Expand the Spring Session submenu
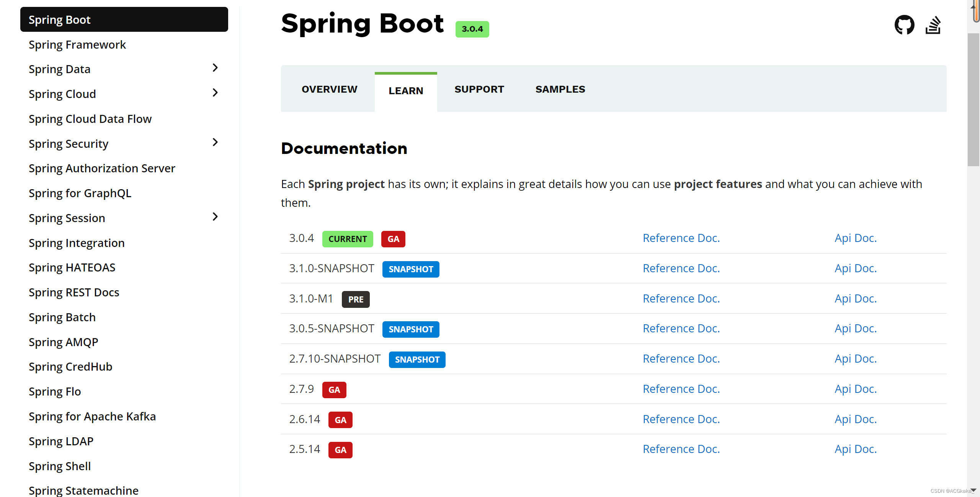 pos(215,217)
